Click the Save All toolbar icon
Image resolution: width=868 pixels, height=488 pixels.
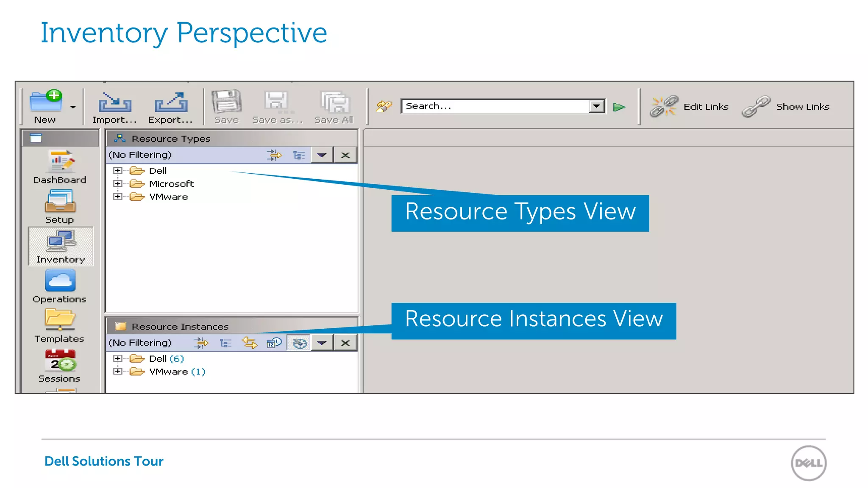tap(334, 102)
